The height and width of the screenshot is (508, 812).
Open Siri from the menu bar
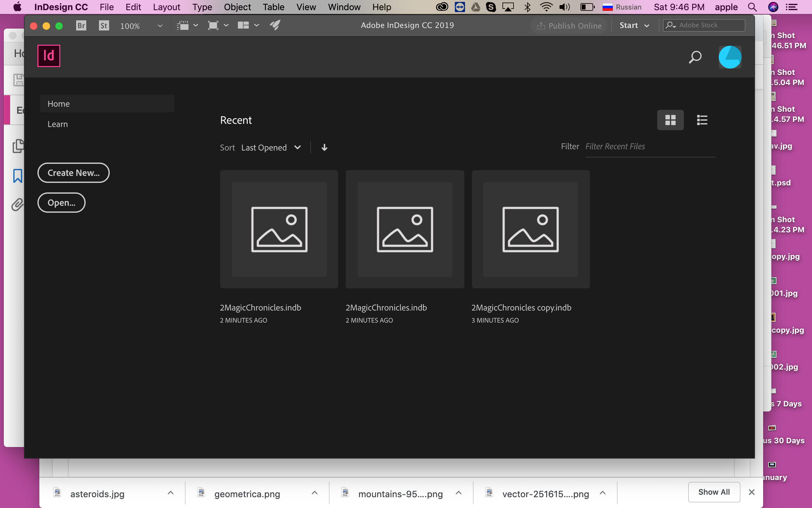773,7
